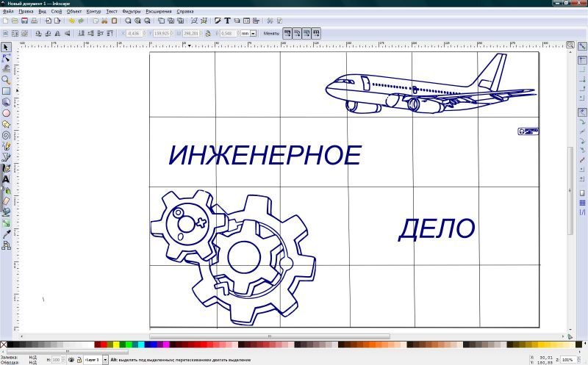
Task: Activate the Zoom magnifier tool
Action: (6, 80)
